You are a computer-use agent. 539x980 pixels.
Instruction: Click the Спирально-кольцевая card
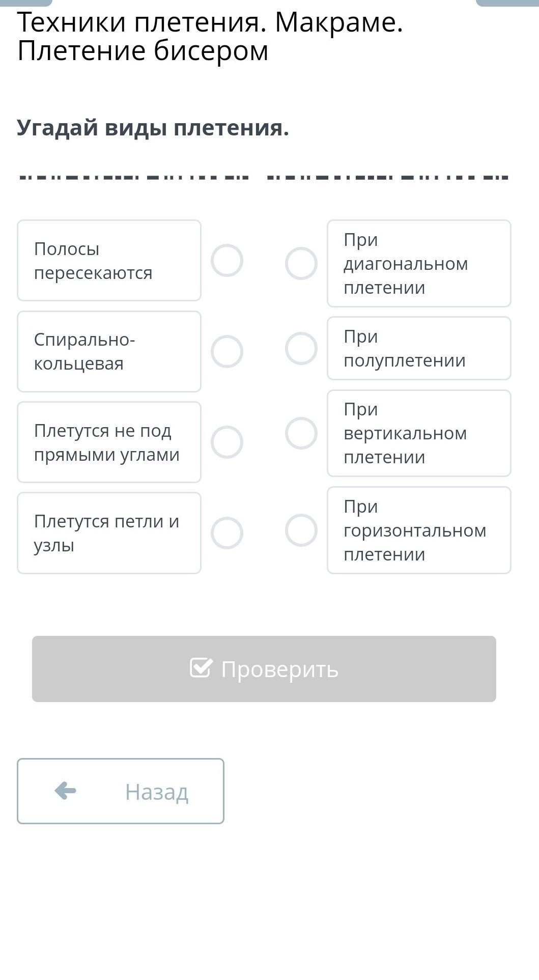coord(109,351)
